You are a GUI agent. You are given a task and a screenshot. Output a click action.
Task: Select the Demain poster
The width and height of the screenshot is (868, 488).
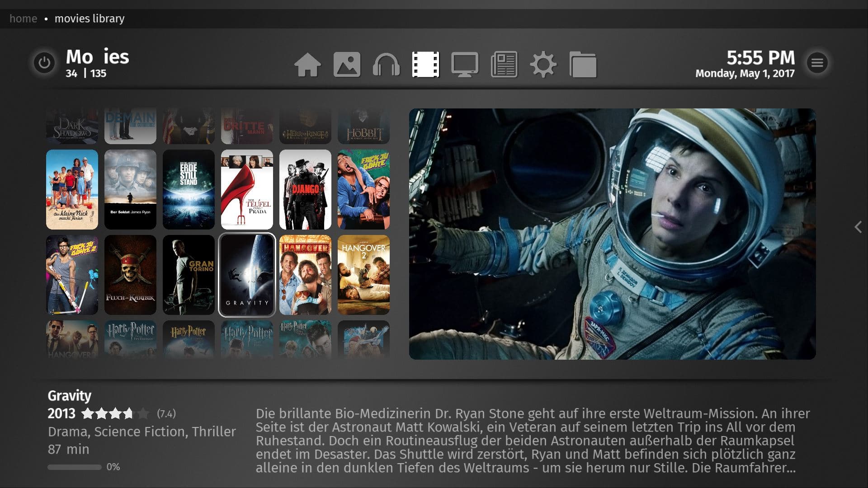tap(130, 126)
